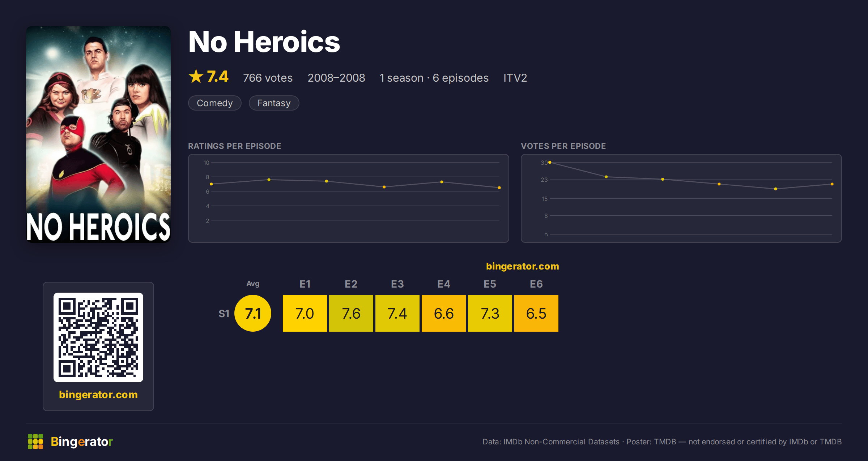Select the Comedy genre tag
Screen dimensions: 868x461
(215, 103)
